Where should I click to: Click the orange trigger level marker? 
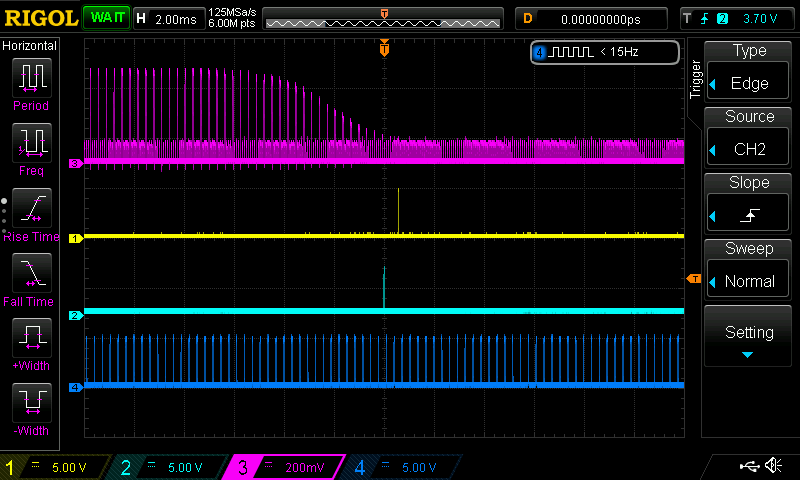691,279
